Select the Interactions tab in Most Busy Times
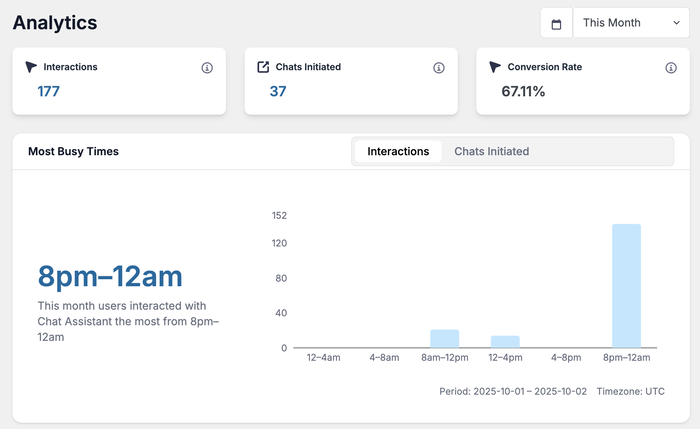The height and width of the screenshot is (430, 700). (398, 152)
